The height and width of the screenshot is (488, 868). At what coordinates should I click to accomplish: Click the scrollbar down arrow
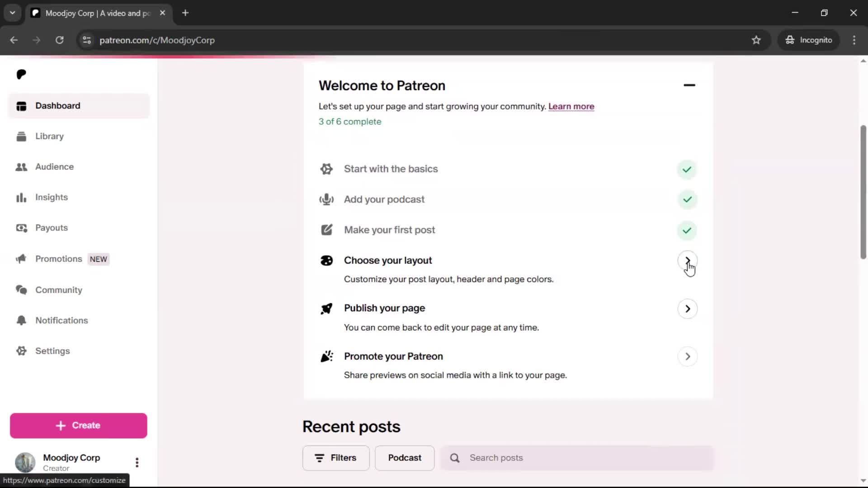pyautogui.click(x=863, y=481)
